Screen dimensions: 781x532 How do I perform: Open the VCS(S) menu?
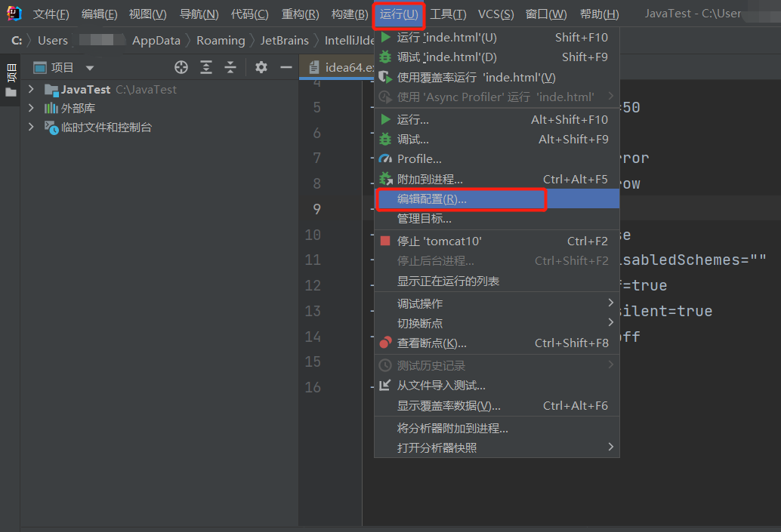pyautogui.click(x=495, y=14)
